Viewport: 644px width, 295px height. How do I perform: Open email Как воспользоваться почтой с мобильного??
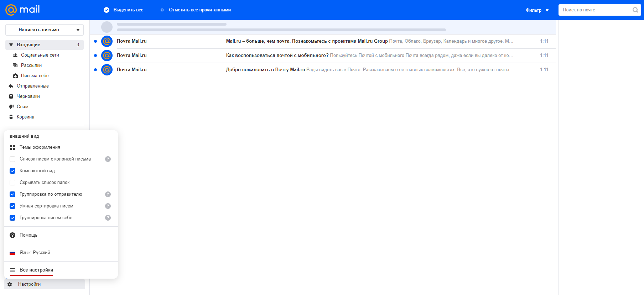coord(323,56)
